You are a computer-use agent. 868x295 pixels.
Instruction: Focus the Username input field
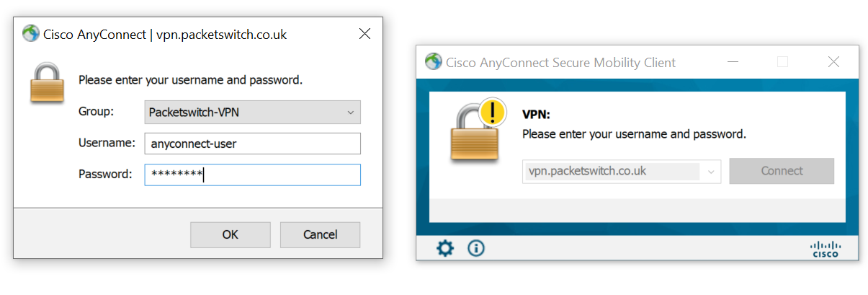(x=252, y=144)
